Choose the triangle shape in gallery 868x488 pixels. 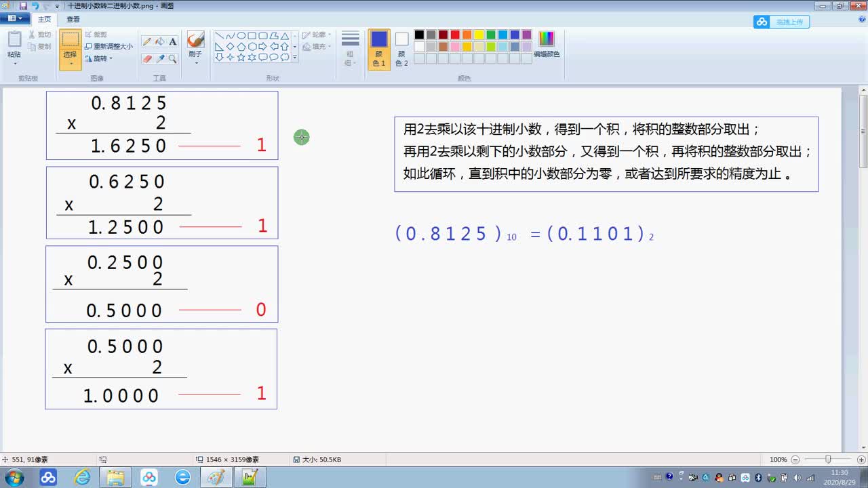click(x=285, y=36)
